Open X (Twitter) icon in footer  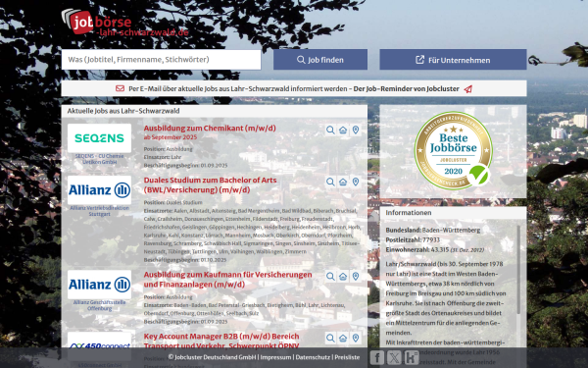pos(394,357)
